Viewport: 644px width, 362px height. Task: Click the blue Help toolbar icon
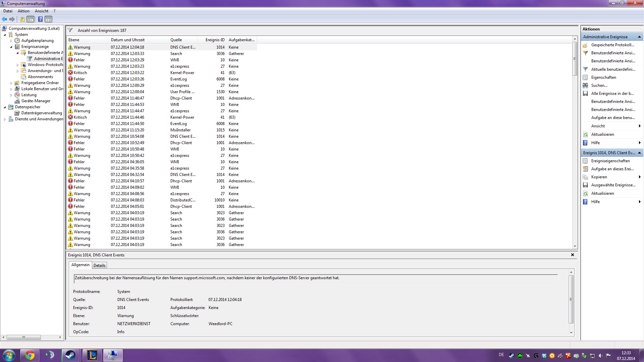point(40,19)
